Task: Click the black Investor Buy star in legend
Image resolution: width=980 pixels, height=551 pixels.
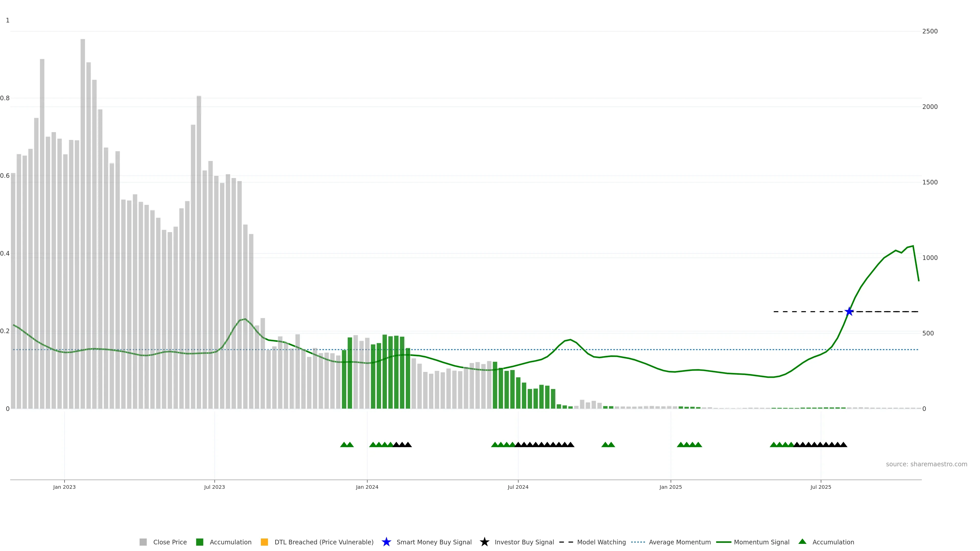Action: tap(484, 542)
